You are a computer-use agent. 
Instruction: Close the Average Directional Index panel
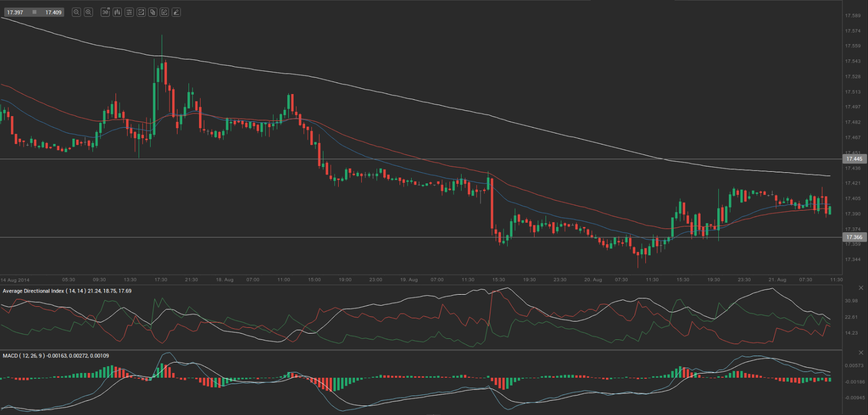[x=861, y=288]
